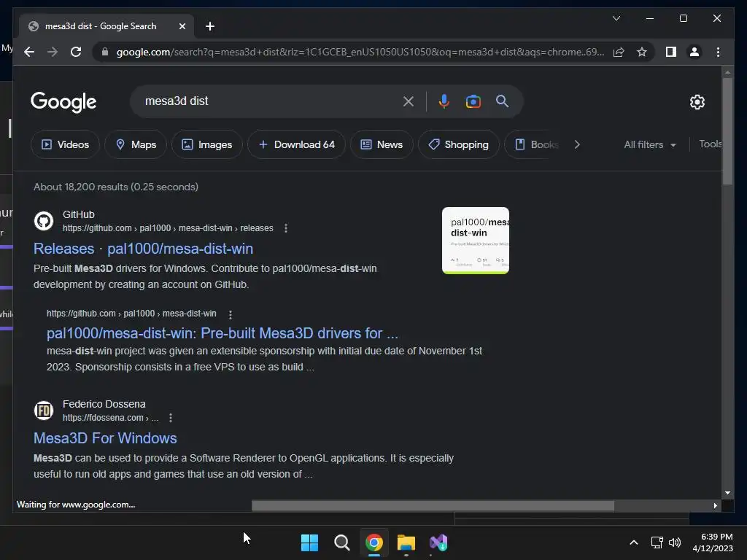Image resolution: width=747 pixels, height=560 pixels.
Task: Filter results by Images
Action: tap(207, 144)
